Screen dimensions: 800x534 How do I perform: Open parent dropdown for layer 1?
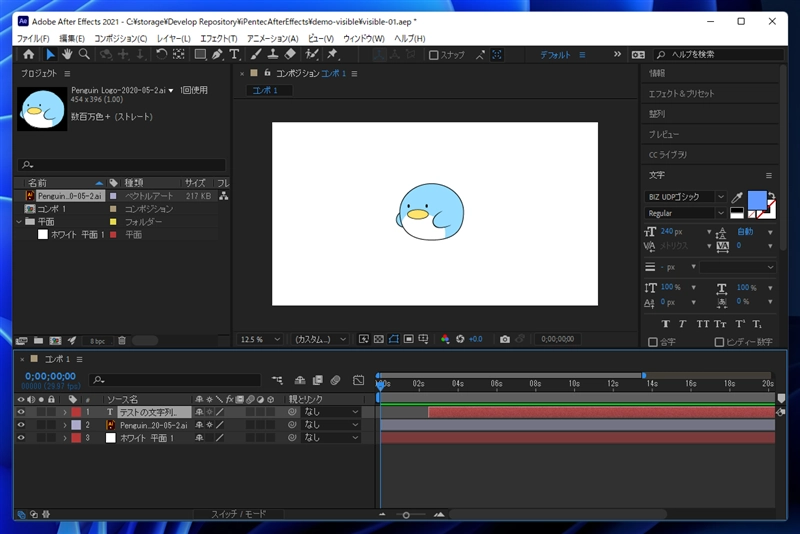click(331, 412)
